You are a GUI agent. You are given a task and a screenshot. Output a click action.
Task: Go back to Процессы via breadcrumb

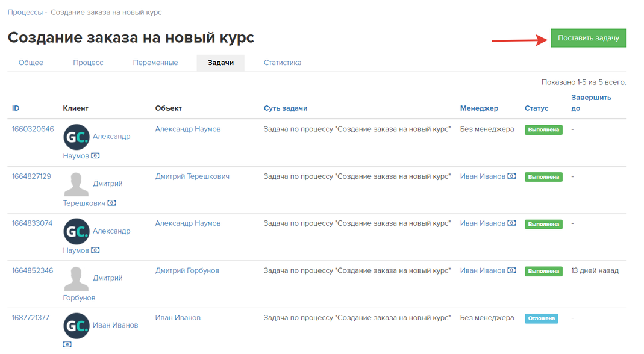click(x=25, y=12)
